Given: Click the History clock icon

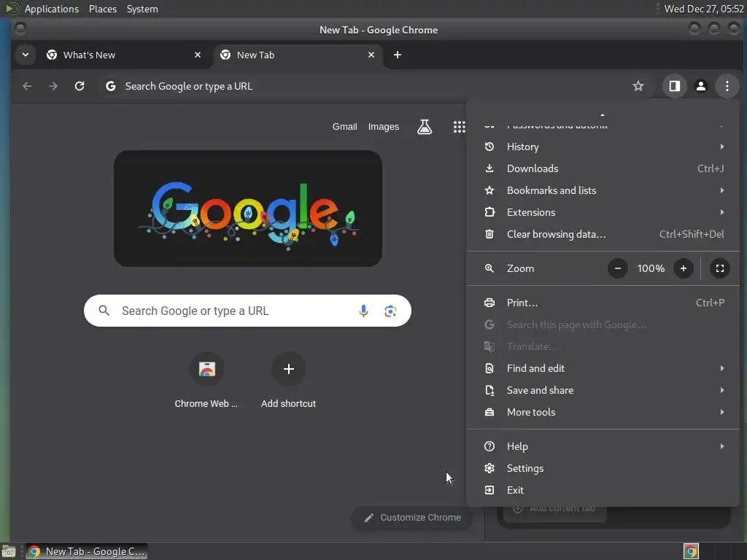Looking at the screenshot, I should [489, 147].
